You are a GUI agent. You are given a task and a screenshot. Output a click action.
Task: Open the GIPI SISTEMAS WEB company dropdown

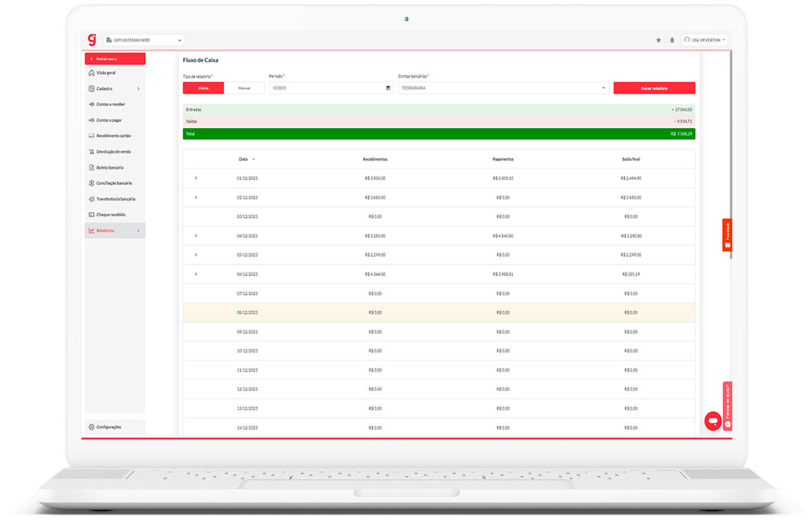[144, 40]
